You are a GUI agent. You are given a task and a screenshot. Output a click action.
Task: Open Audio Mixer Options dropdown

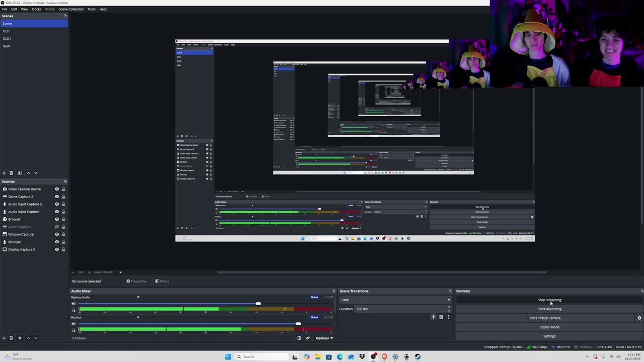tap(324, 338)
